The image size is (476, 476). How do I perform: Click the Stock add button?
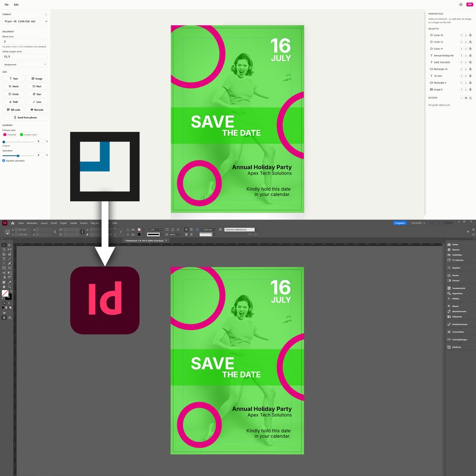(13, 86)
